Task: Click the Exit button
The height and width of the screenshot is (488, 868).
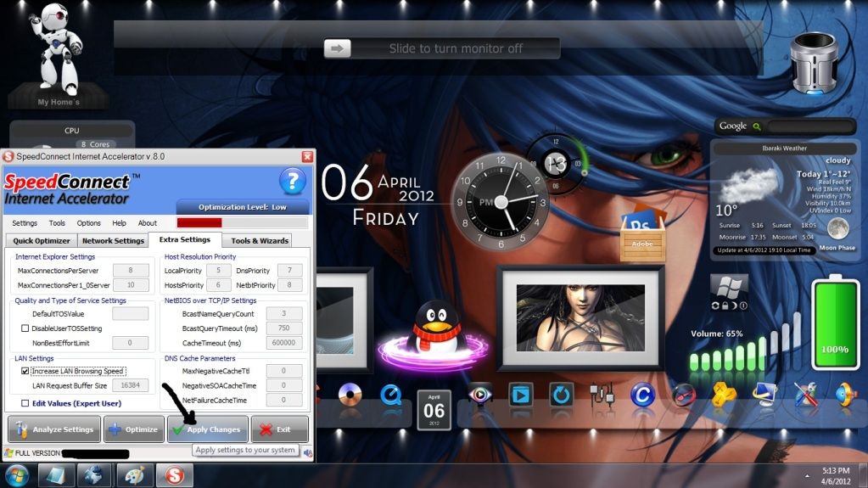Action: click(279, 429)
